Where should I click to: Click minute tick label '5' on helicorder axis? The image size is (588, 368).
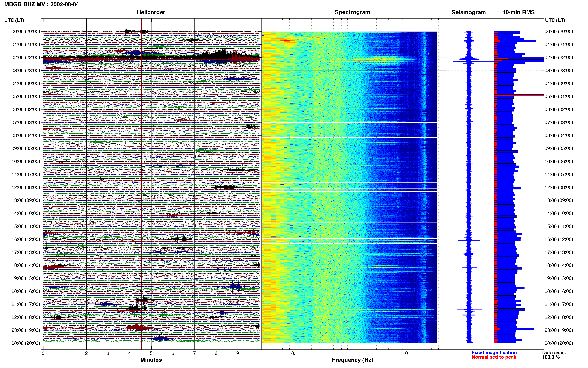[x=151, y=353]
